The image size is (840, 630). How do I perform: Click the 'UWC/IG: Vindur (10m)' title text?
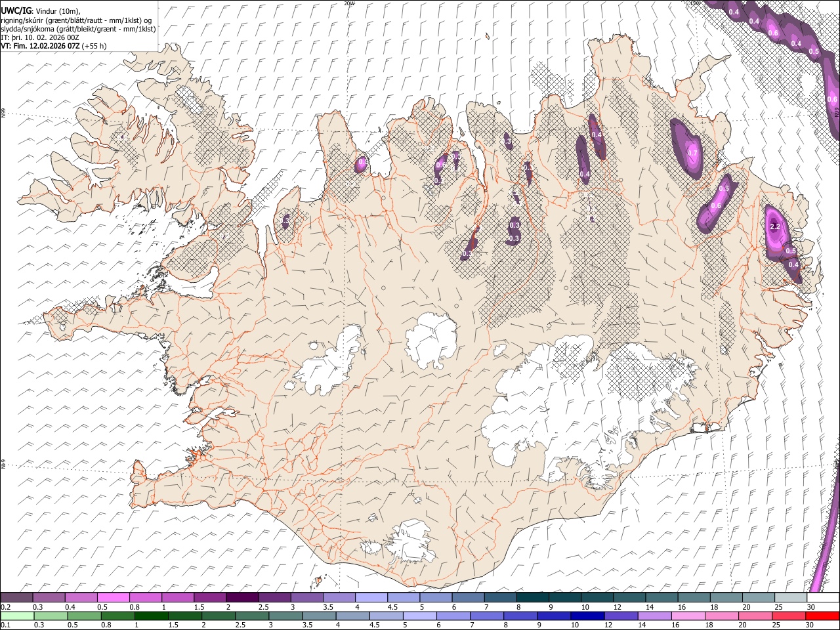(41, 11)
